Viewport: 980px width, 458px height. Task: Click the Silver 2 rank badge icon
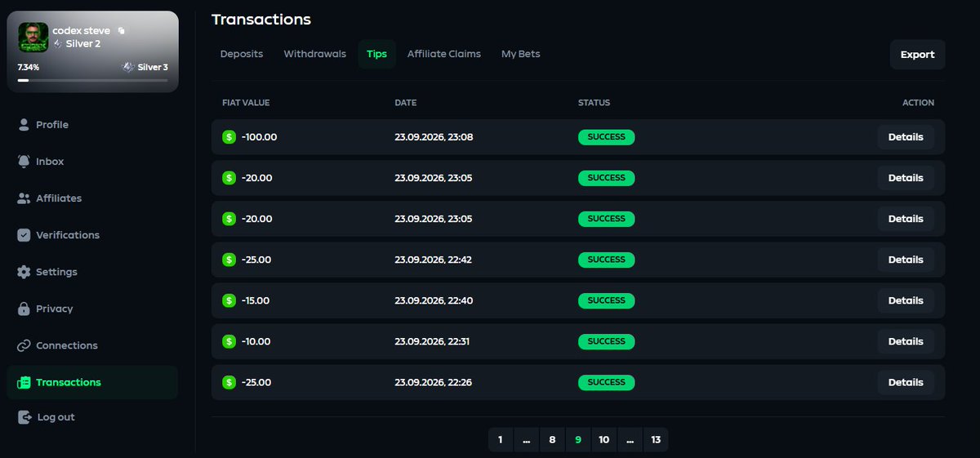point(58,44)
